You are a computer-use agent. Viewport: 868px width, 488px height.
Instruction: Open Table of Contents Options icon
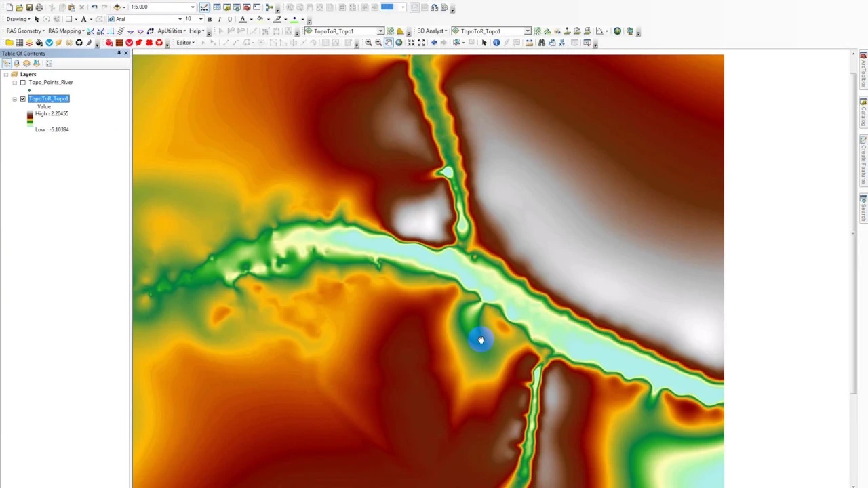coord(49,63)
